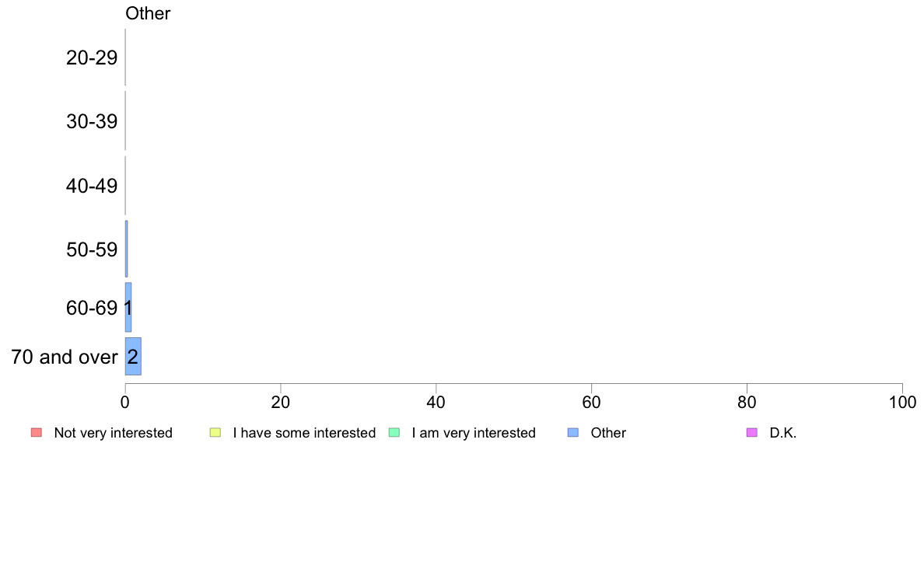Click the red Not very interested legend swatch

(37, 432)
